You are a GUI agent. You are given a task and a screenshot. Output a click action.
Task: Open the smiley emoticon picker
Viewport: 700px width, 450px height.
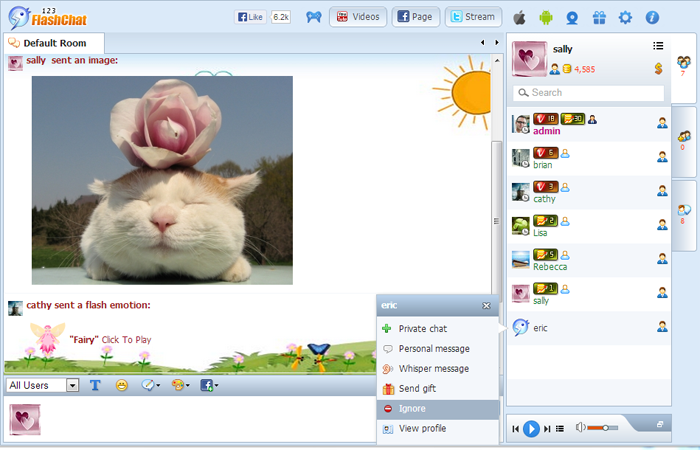pos(122,385)
